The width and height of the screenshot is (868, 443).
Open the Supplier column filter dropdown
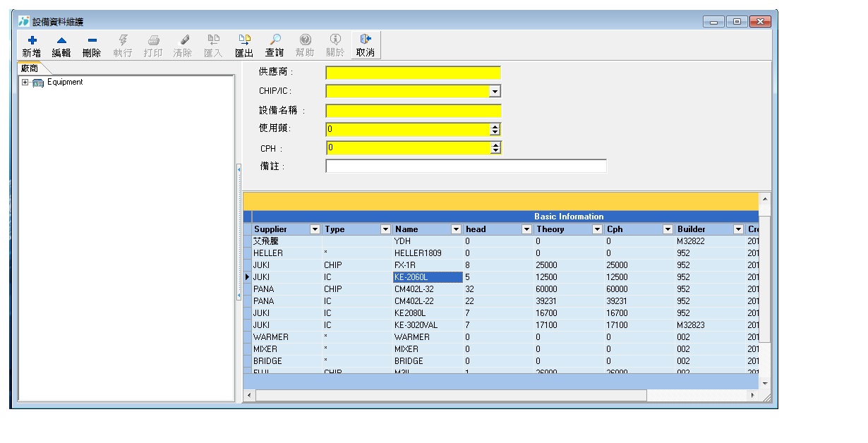coord(315,229)
